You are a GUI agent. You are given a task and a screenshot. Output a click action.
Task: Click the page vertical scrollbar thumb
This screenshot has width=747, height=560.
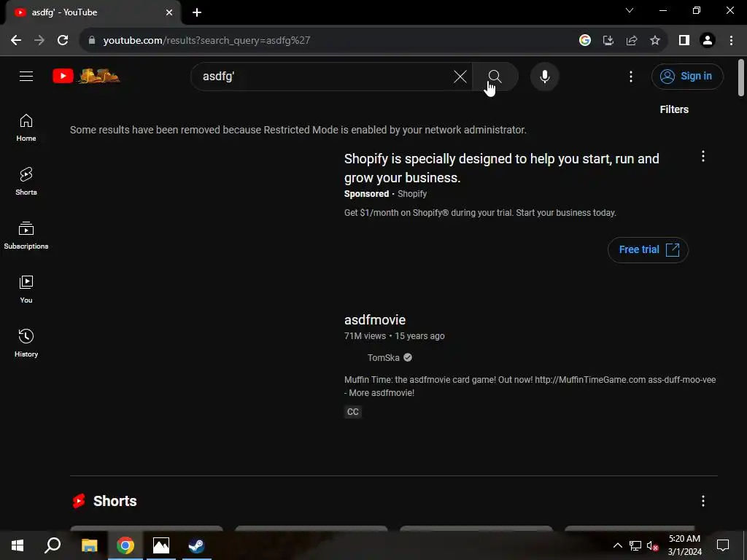tap(741, 77)
